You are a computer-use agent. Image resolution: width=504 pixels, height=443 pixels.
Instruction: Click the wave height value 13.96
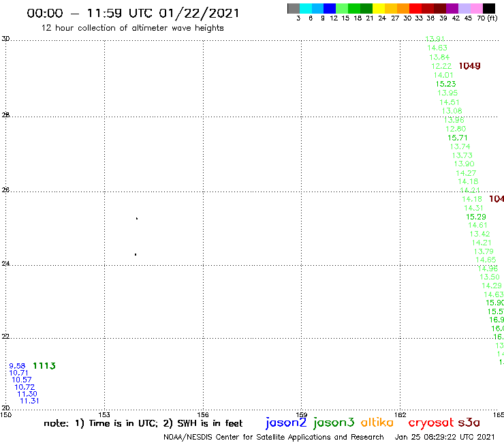coord(454,120)
